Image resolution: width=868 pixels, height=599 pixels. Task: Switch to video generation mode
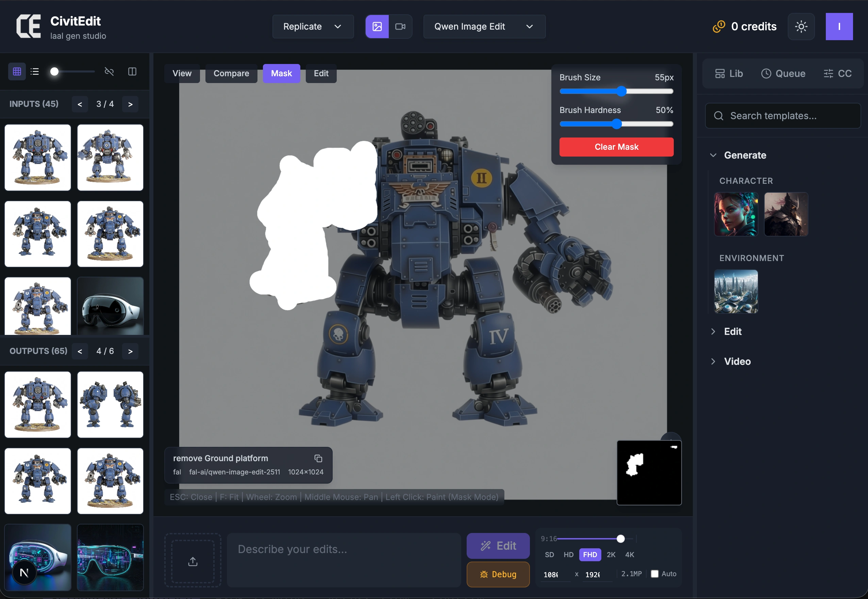[x=400, y=27]
